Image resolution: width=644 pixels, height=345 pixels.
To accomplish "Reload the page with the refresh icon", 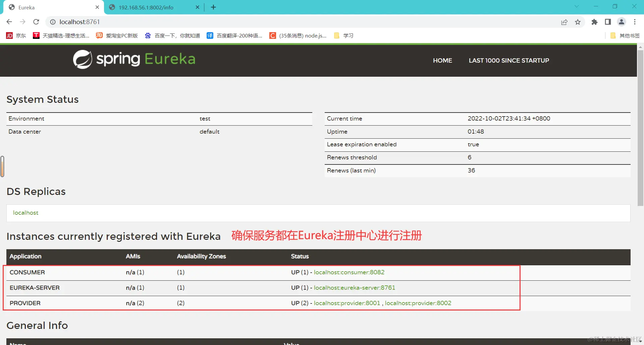I will point(36,22).
